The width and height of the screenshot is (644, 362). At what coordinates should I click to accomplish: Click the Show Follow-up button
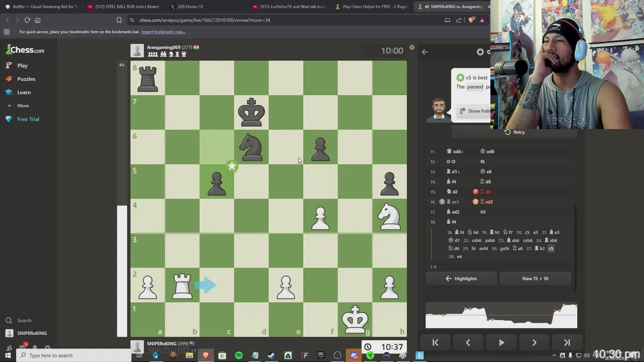(x=475, y=111)
